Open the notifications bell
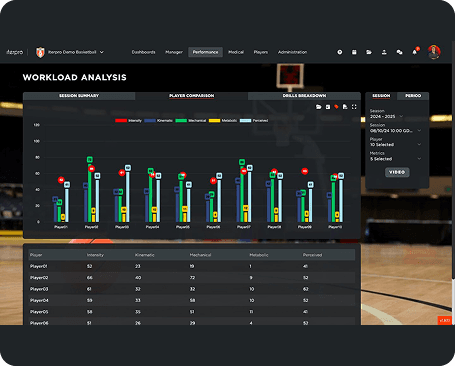 pos(415,52)
